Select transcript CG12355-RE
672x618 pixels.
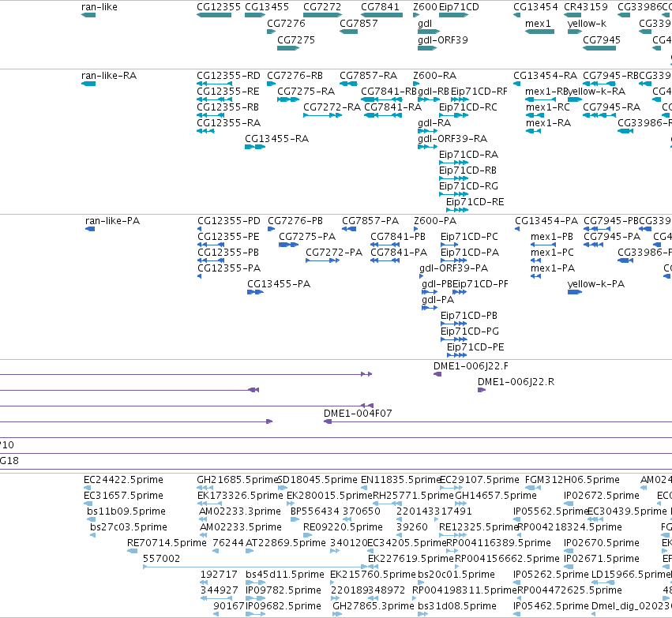[214, 99]
